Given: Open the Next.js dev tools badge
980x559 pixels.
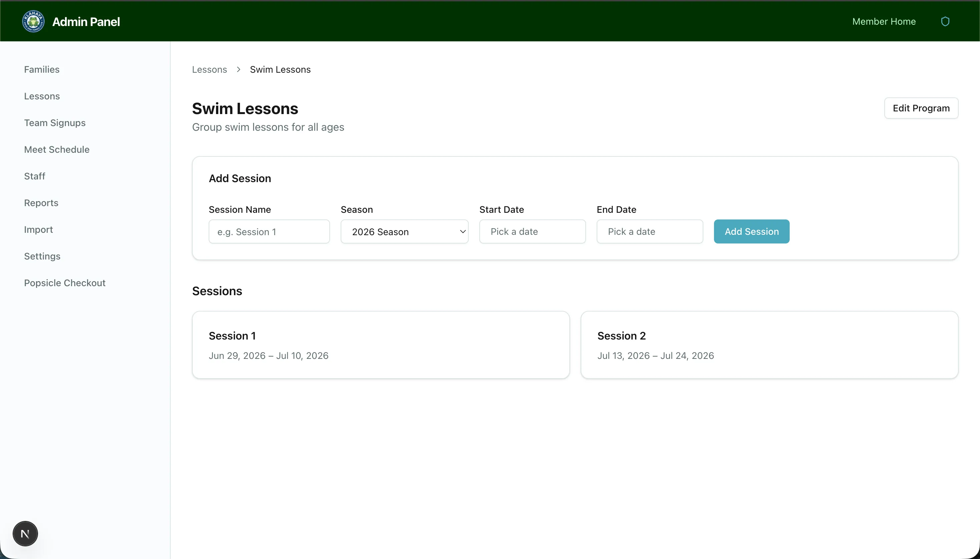Looking at the screenshot, I should 25,534.
